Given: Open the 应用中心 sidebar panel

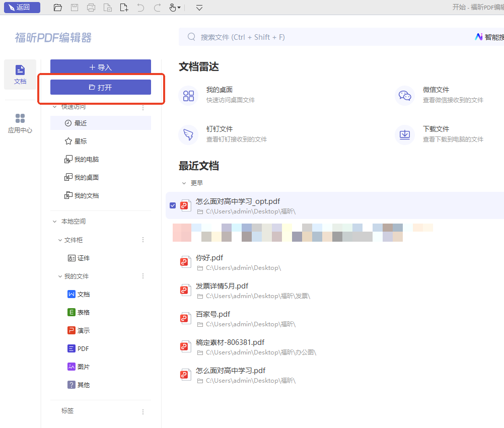Looking at the screenshot, I should [x=20, y=123].
